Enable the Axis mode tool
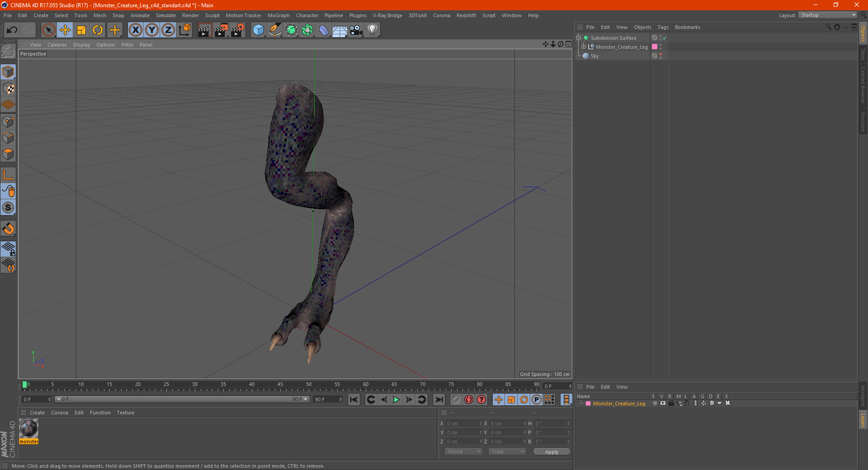Image resolution: width=868 pixels, height=470 pixels. pyautogui.click(x=8, y=175)
